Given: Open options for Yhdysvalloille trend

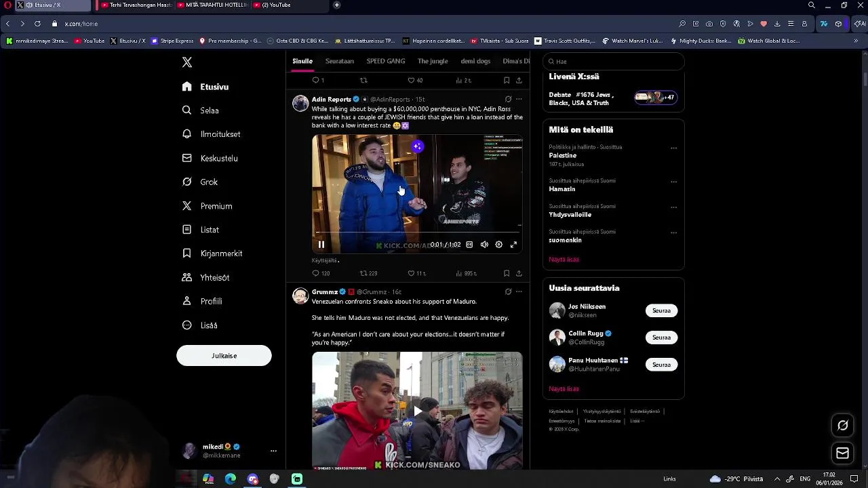Looking at the screenshot, I should click(673, 207).
